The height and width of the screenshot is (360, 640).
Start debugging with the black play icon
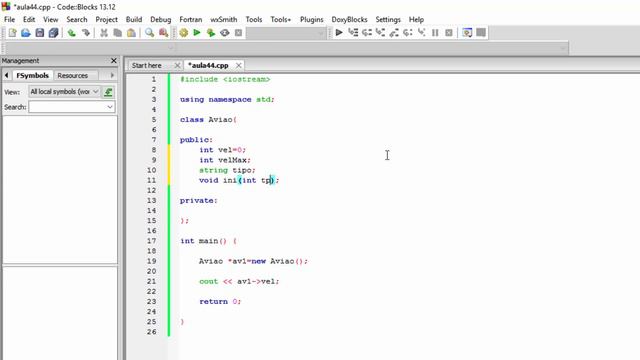(x=339, y=33)
